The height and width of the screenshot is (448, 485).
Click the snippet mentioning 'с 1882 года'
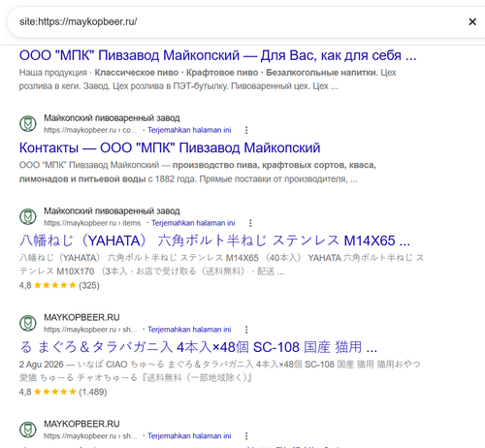tap(198, 172)
